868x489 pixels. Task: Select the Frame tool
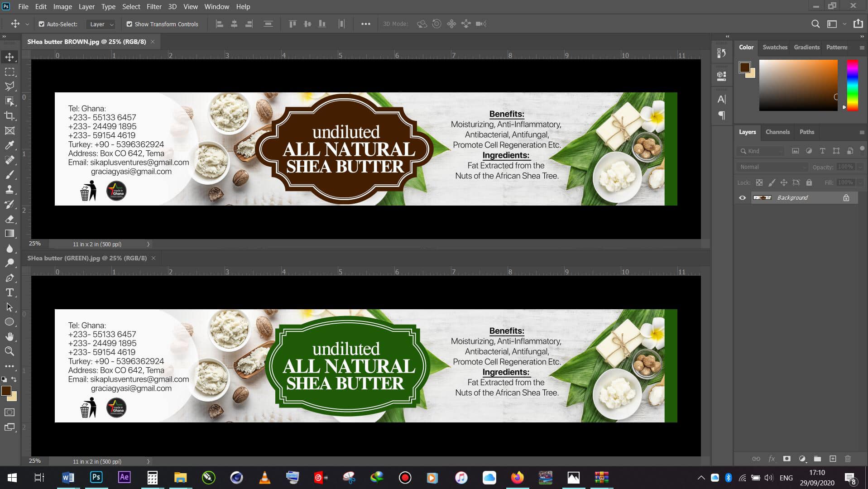click(10, 131)
